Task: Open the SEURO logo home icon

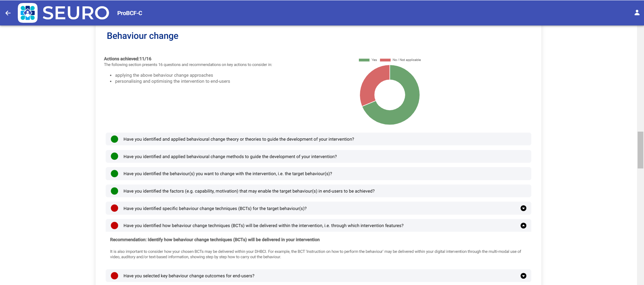Action: [x=28, y=13]
